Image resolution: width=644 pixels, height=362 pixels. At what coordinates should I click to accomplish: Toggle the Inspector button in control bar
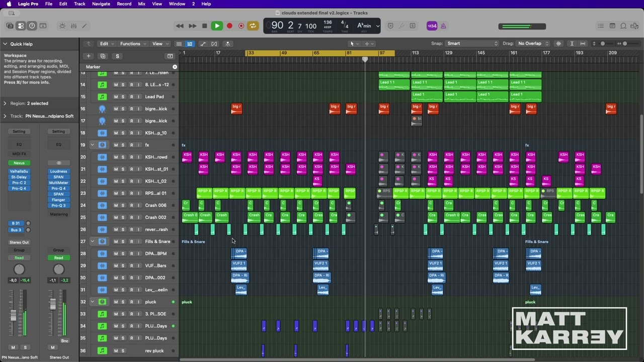pyautogui.click(x=21, y=26)
